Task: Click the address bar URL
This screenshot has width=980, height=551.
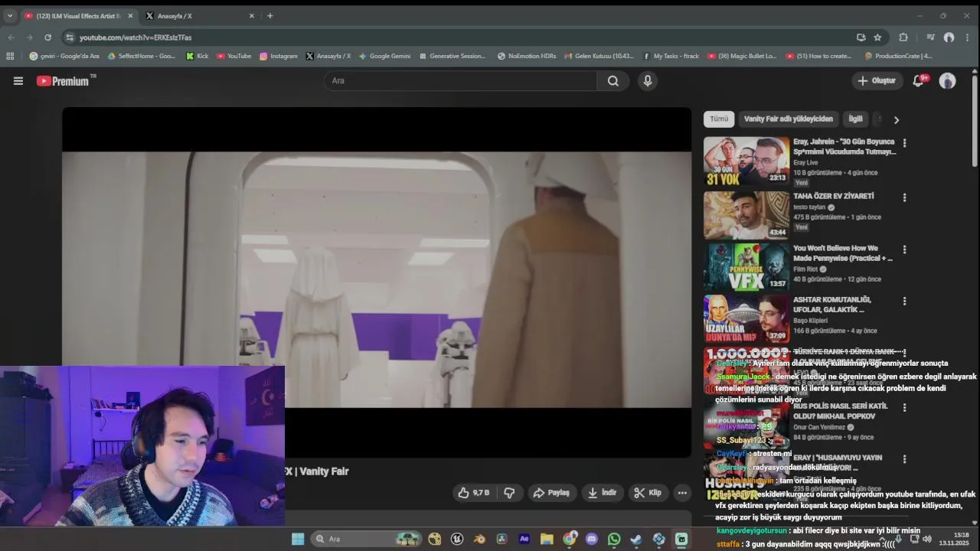Action: [136, 37]
